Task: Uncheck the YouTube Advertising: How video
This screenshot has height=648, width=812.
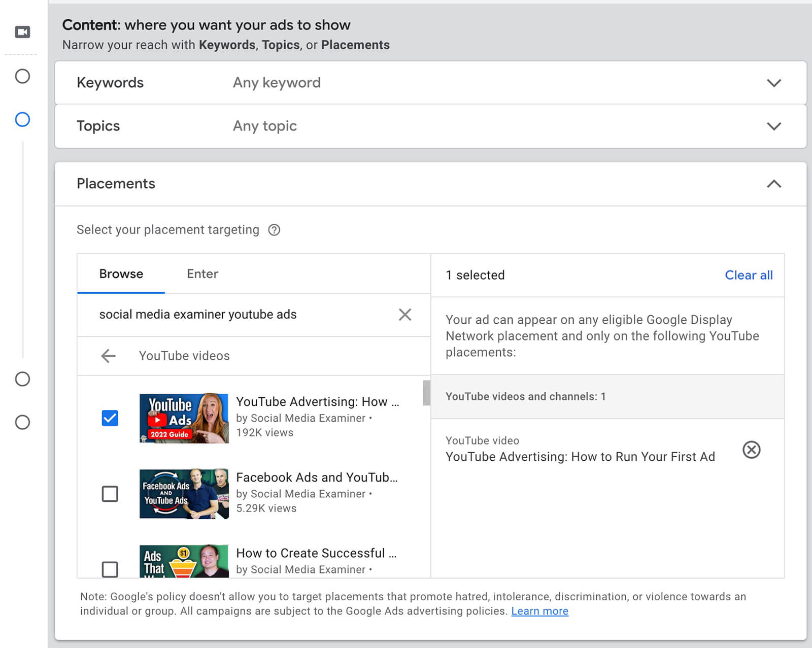Action: pos(110,418)
